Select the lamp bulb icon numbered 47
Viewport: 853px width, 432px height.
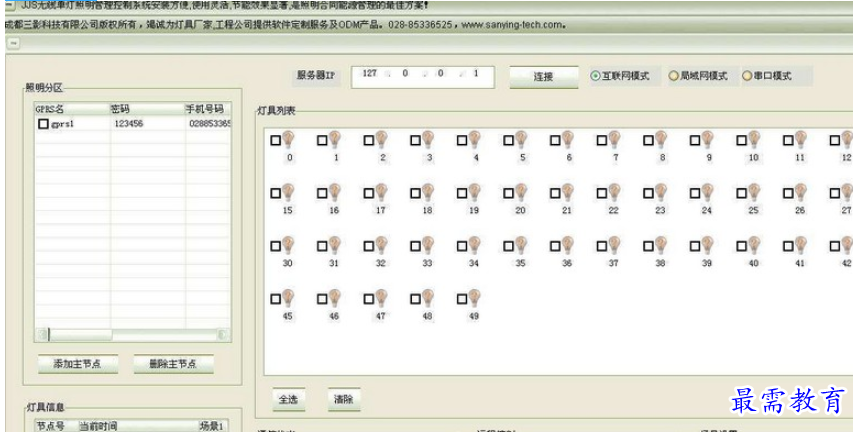point(381,298)
